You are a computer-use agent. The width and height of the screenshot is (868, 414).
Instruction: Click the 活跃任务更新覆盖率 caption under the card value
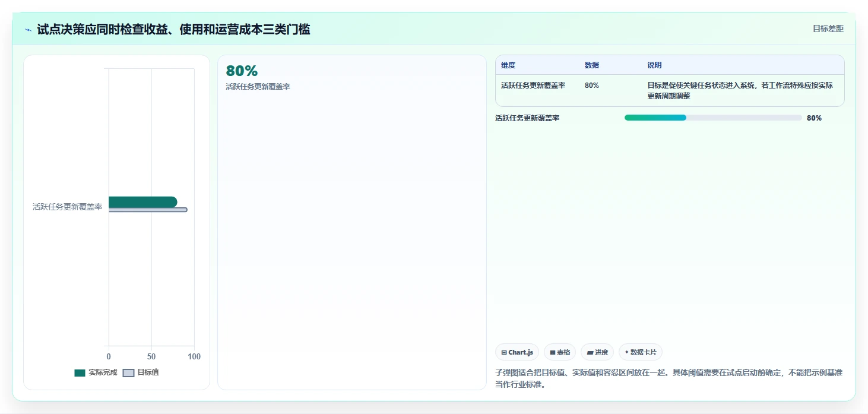coord(258,87)
